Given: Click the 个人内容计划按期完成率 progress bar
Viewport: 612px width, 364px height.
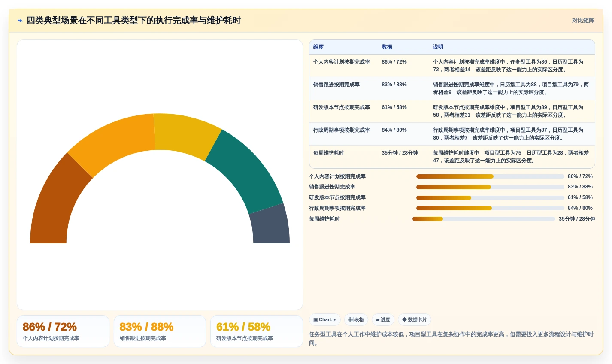Looking at the screenshot, I should tap(490, 176).
